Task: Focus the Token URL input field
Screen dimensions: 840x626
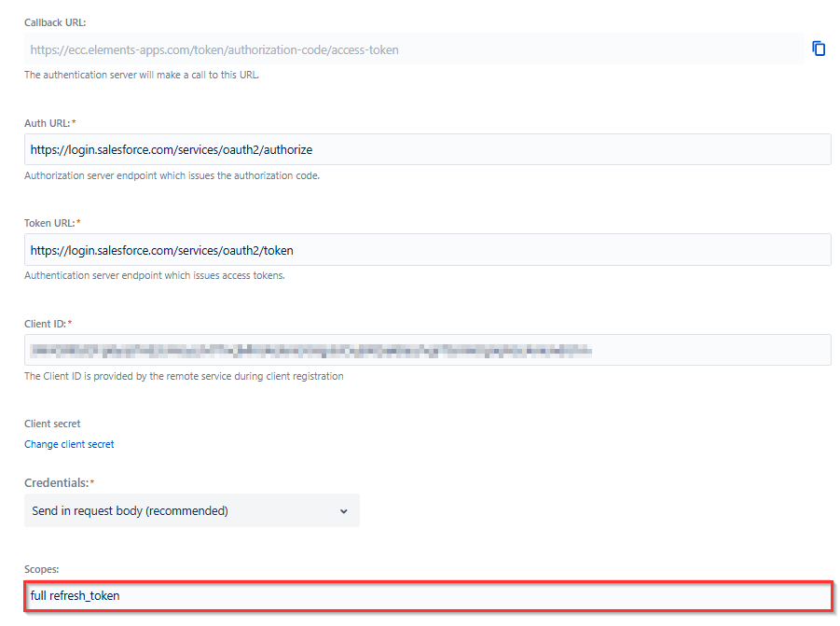Action: 427,250
